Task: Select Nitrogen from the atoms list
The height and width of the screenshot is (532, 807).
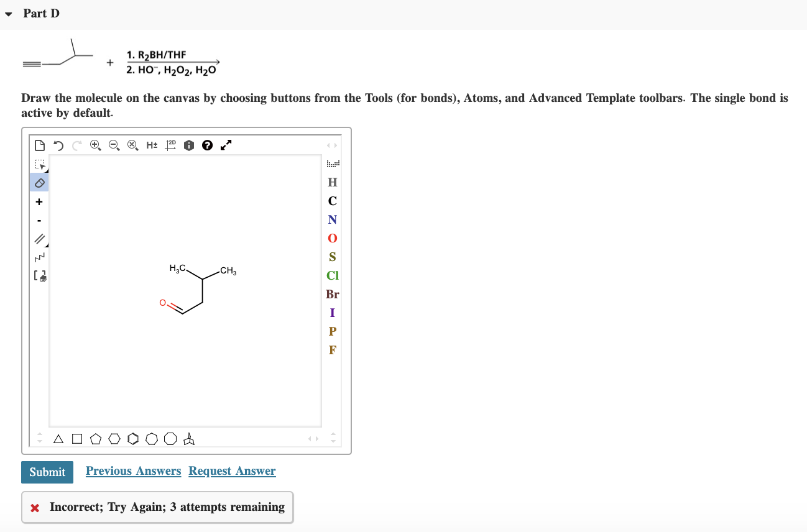Action: (x=332, y=219)
